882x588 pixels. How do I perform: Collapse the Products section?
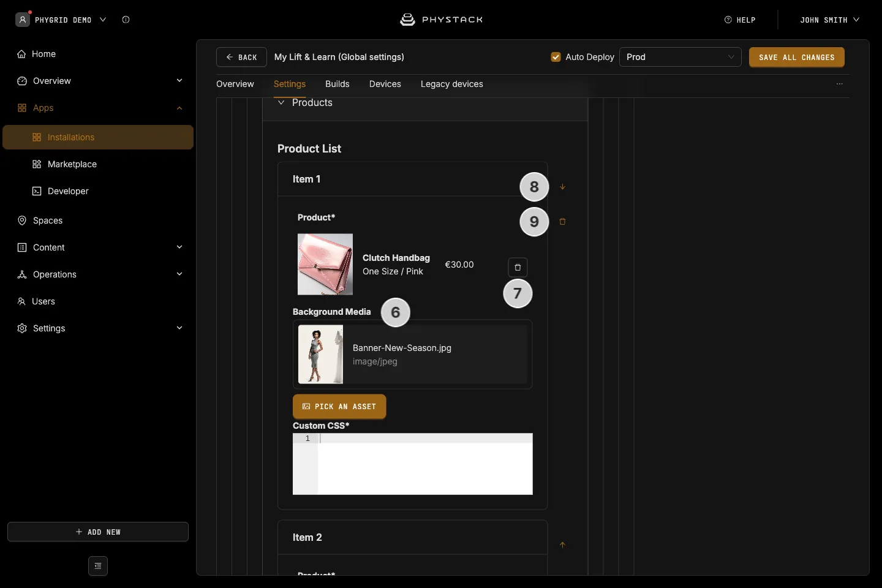pos(281,102)
